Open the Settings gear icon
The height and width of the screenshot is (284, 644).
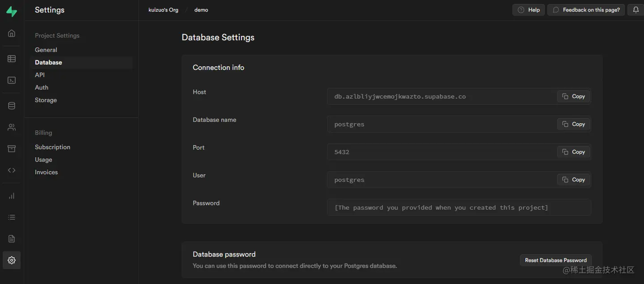click(x=12, y=260)
